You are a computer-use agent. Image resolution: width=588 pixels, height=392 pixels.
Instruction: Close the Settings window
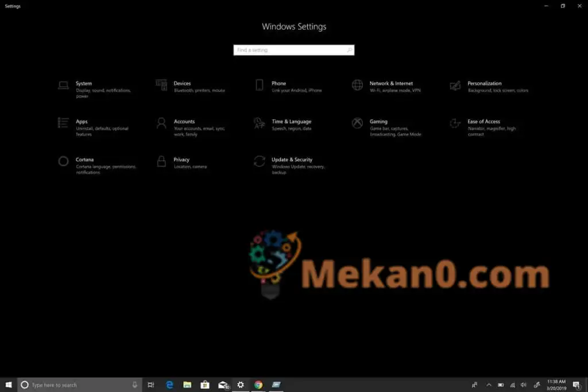tap(579, 6)
